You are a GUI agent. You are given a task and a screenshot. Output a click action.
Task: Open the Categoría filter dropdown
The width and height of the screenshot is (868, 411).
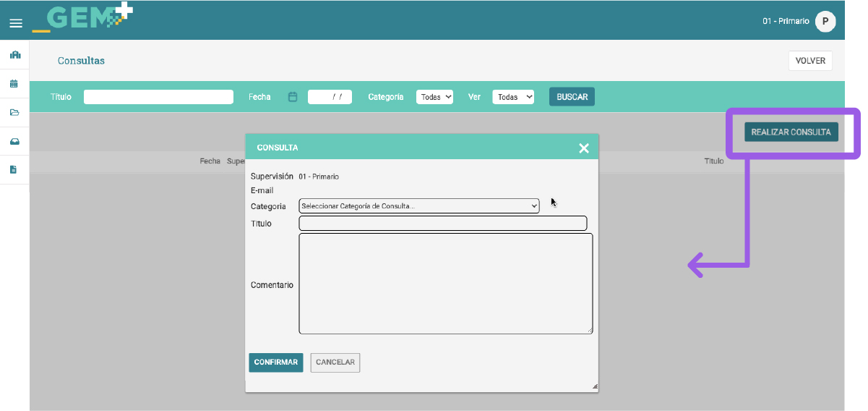[434, 97]
